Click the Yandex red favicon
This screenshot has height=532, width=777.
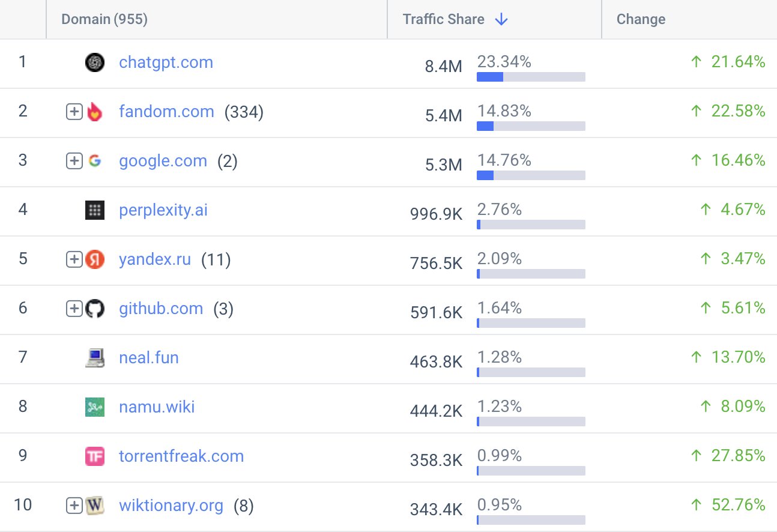click(95, 259)
